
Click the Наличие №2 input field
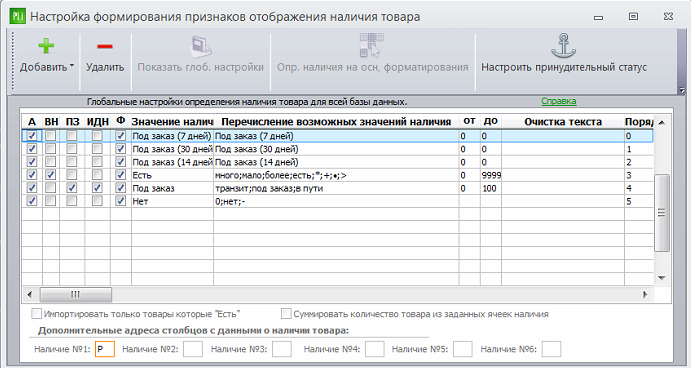pyautogui.click(x=193, y=349)
